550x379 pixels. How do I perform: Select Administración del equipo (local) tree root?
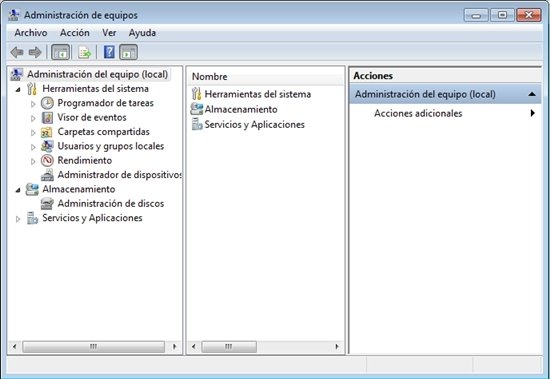[98, 74]
